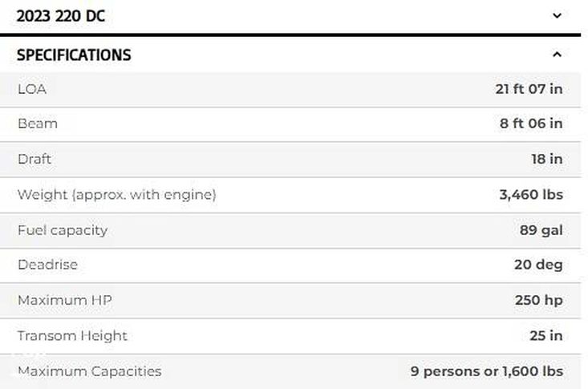Click the 21 ft 07 in value
Image resolution: width=588 pixels, height=389 pixels.
pos(529,89)
